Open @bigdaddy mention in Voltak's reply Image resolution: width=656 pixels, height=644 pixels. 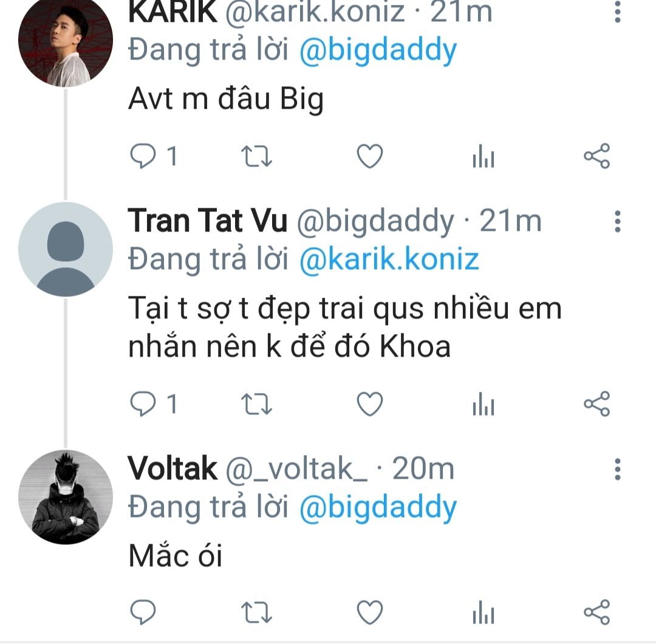tap(378, 507)
